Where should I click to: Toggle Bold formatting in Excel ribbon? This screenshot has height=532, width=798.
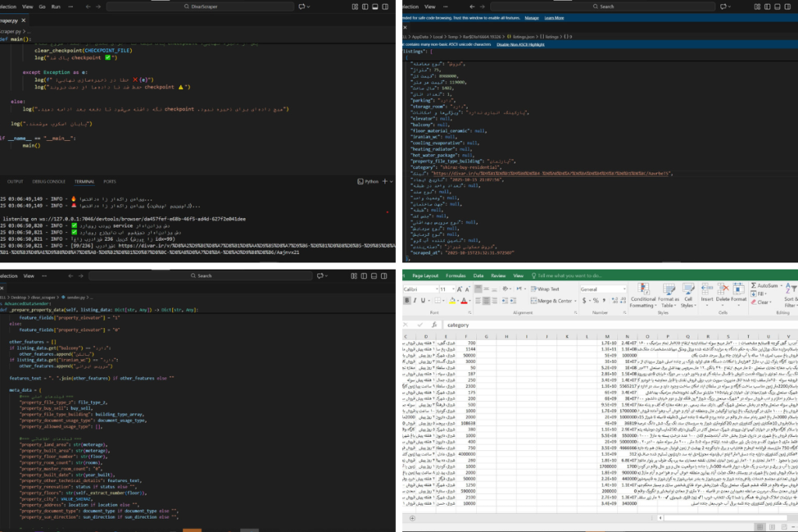tap(408, 300)
